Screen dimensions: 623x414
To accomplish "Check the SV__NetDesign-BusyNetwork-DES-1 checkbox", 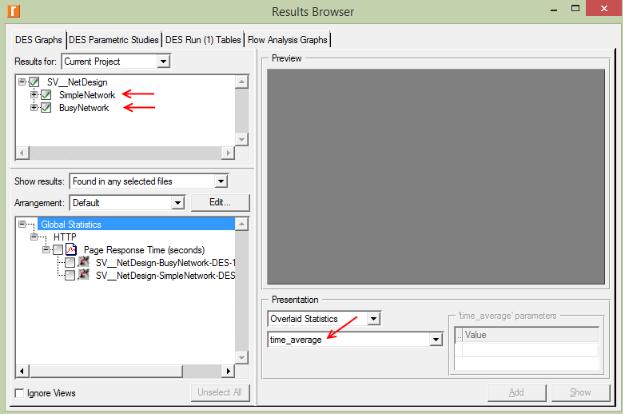I will point(70,263).
